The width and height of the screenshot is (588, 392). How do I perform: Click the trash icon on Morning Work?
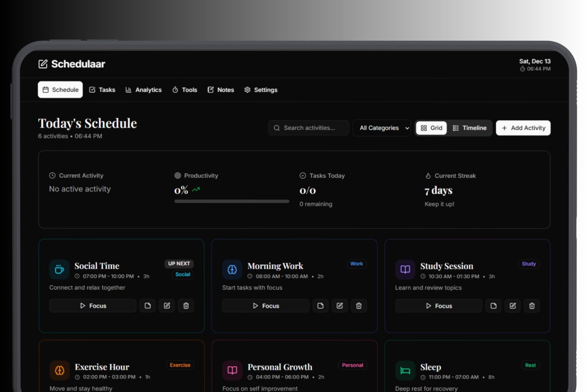point(359,306)
